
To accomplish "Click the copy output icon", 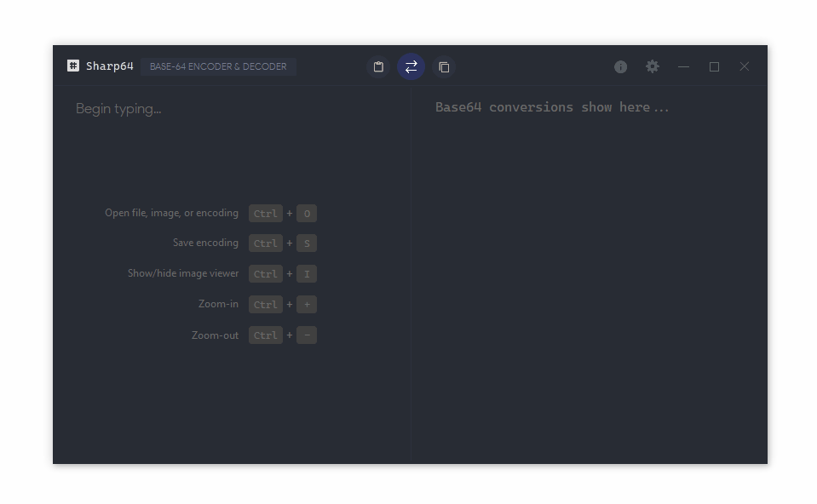I will click(x=444, y=66).
